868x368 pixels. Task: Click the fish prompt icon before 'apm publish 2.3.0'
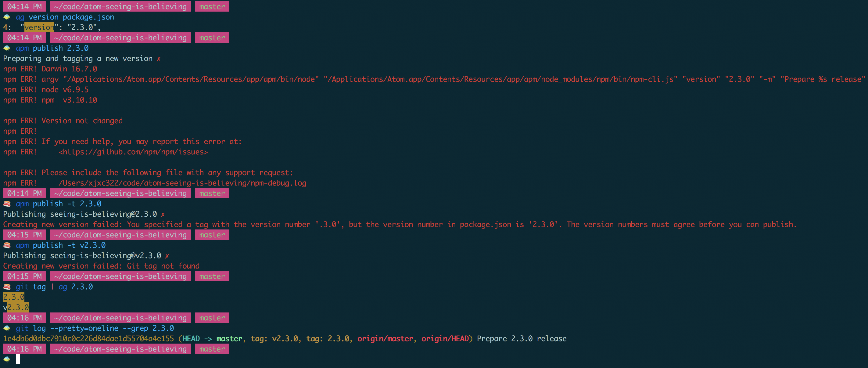6,48
